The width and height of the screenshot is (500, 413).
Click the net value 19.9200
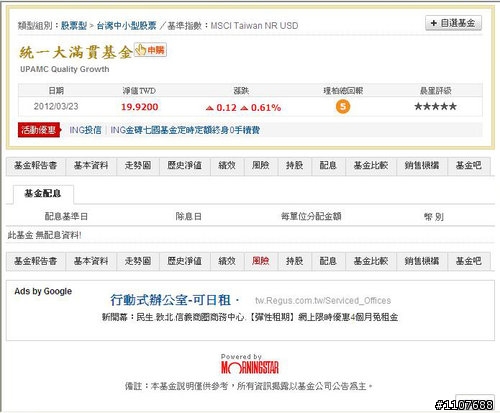point(140,107)
